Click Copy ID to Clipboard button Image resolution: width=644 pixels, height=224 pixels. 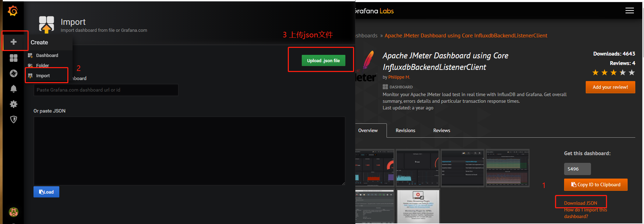pos(596,185)
